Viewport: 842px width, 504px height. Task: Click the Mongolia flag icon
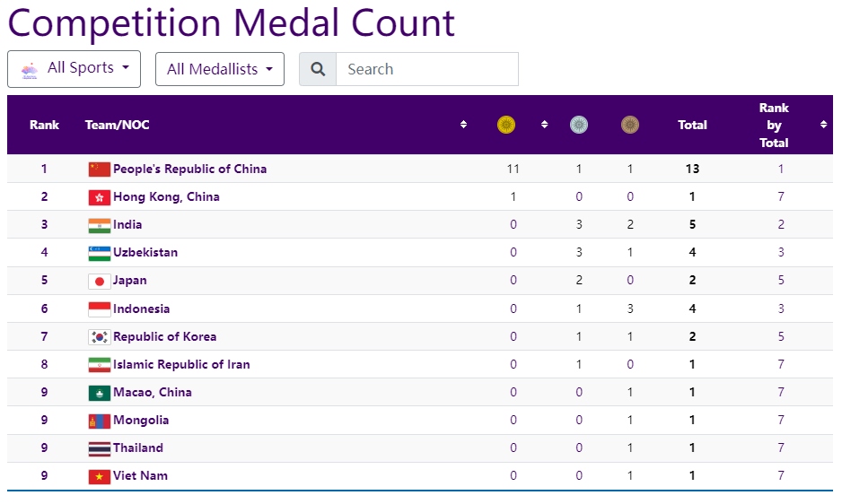tap(100, 421)
